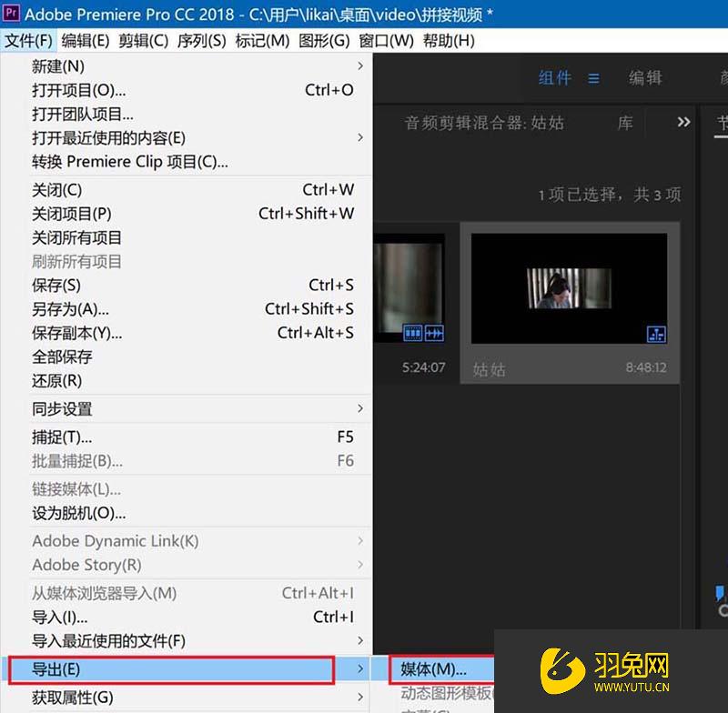728x713 pixels.
Task: Choose 设为脱机(O)... menu entry
Action: point(187,513)
